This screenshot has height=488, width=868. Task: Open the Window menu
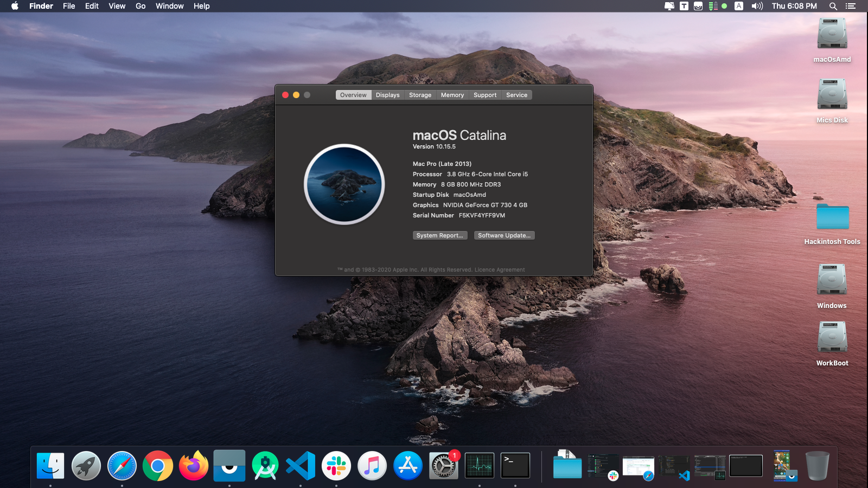coord(170,6)
